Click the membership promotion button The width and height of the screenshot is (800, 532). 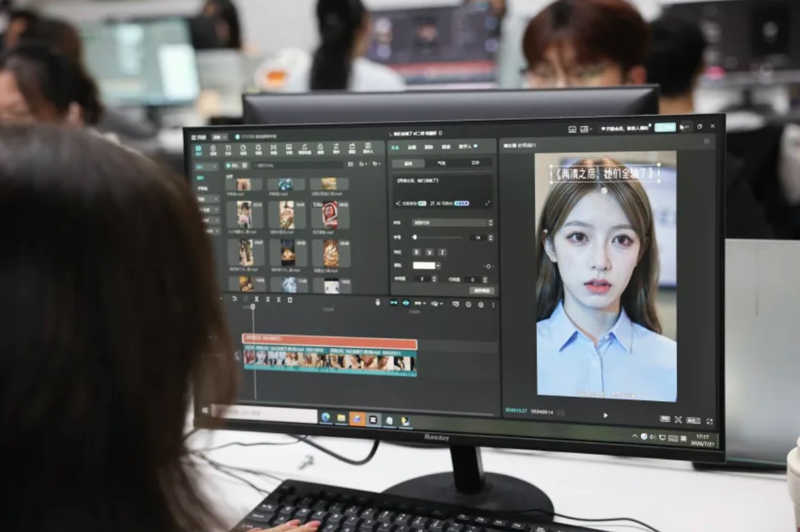(x=626, y=128)
